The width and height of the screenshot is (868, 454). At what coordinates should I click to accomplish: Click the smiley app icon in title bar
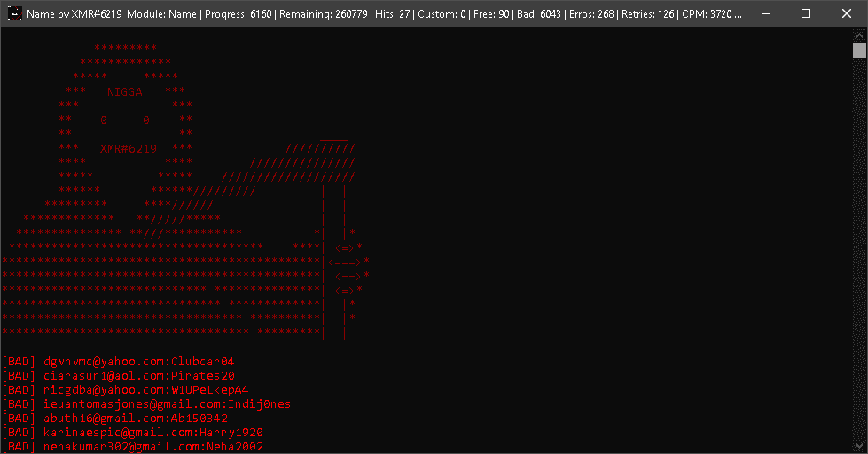(14, 13)
